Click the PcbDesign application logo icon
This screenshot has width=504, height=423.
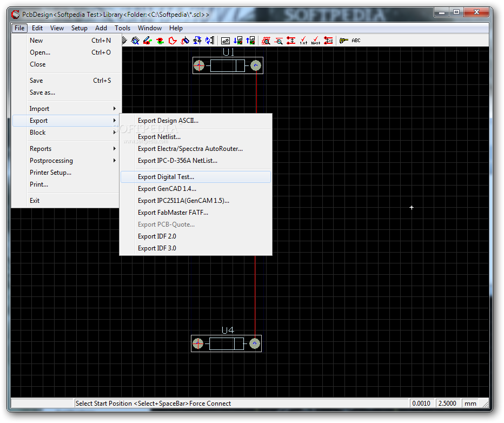(15, 15)
